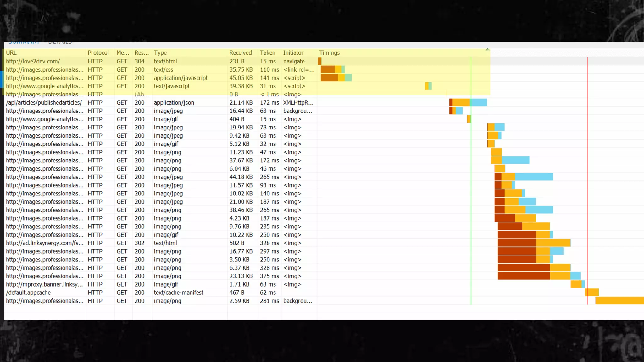Viewport: 644px width, 362px height.
Task: Select the /api/articles/publishedarticles/ request
Action: point(44,103)
